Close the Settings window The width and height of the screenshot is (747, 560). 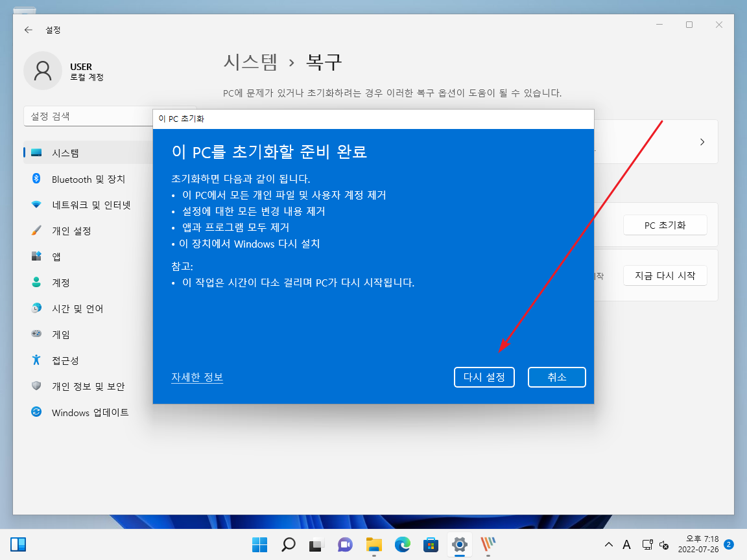click(x=719, y=25)
